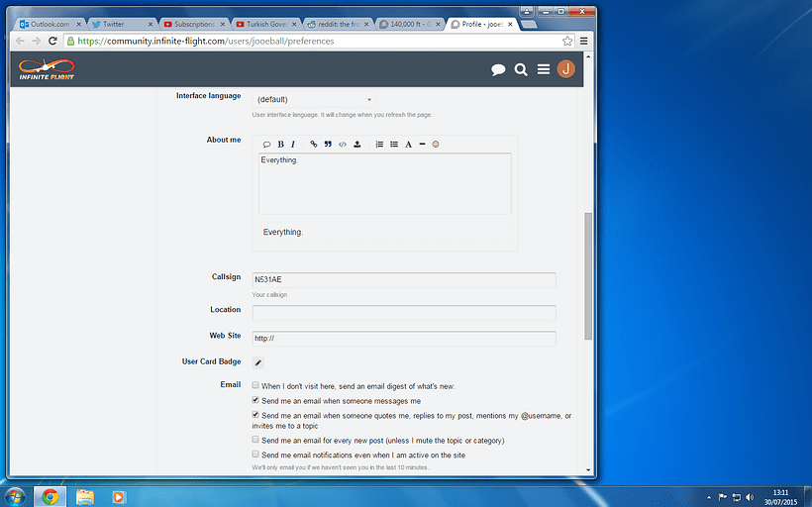
Task: Click the Chrome address bar URL
Action: pyautogui.click(x=206, y=41)
